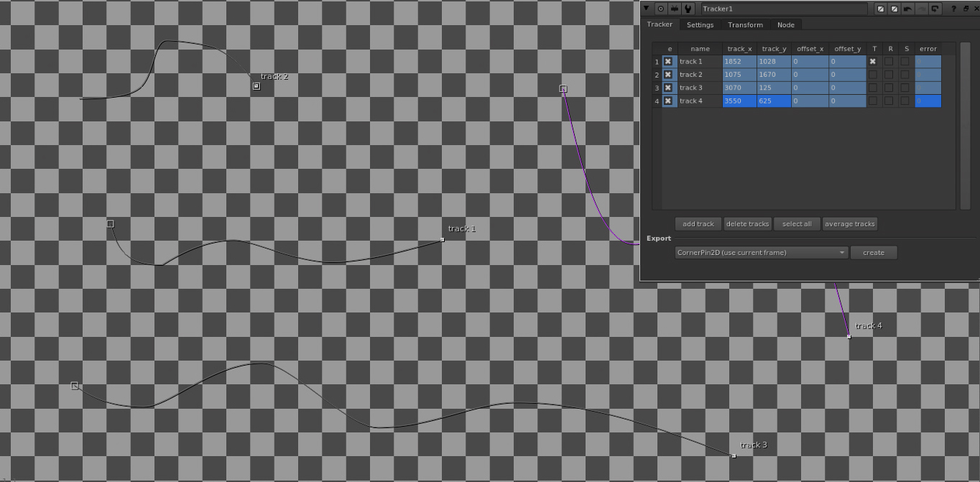Viewport: 980px width, 482px height.
Task: Check the R checkbox for track 1
Action: (x=889, y=62)
